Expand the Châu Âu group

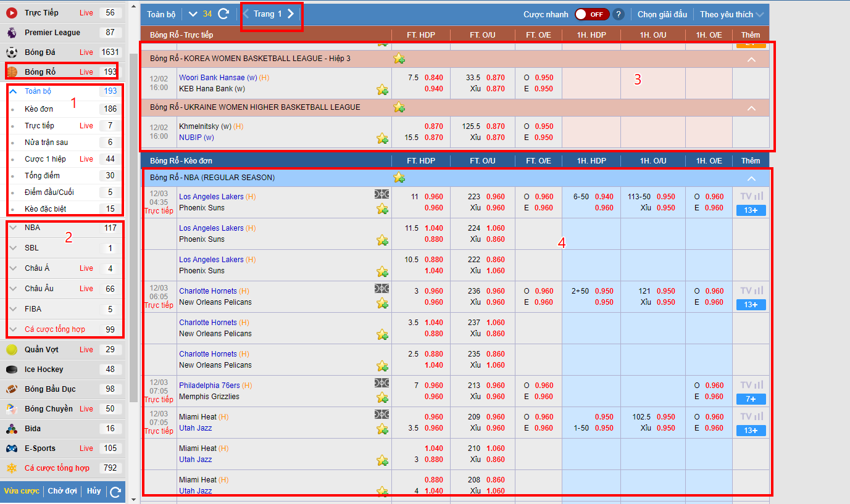[x=13, y=289]
